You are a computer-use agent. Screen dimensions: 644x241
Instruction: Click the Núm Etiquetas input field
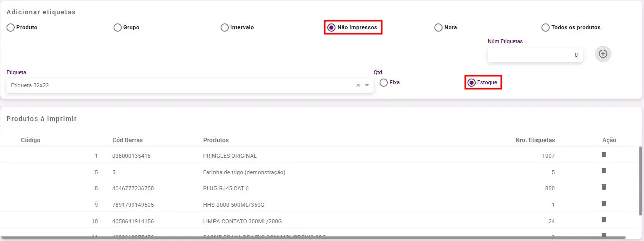(x=535, y=55)
